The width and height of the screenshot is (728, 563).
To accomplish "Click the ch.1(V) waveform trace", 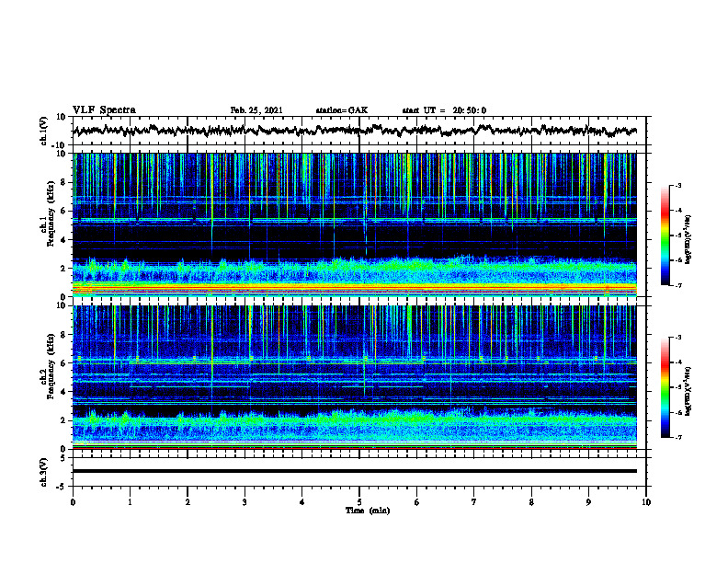I will pyautogui.click(x=355, y=131).
